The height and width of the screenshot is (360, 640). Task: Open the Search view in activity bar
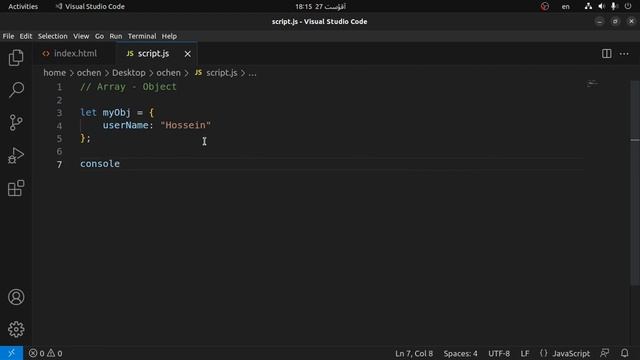click(16, 90)
